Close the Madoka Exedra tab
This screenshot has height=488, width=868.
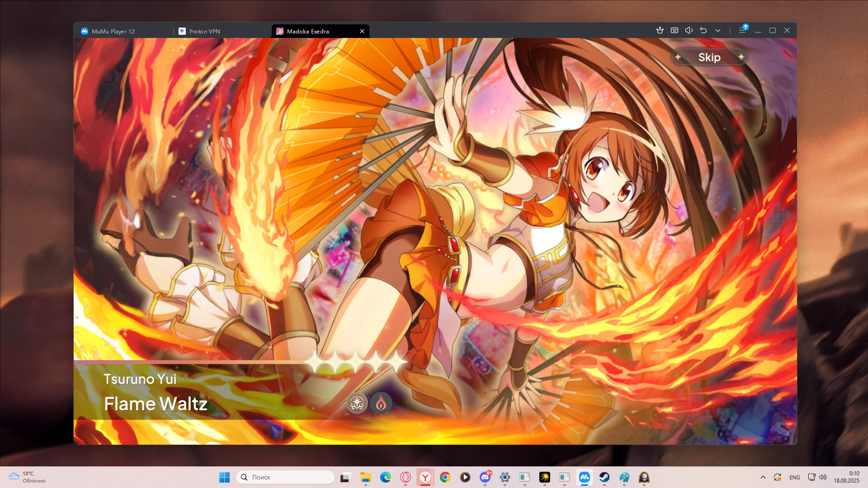click(362, 31)
